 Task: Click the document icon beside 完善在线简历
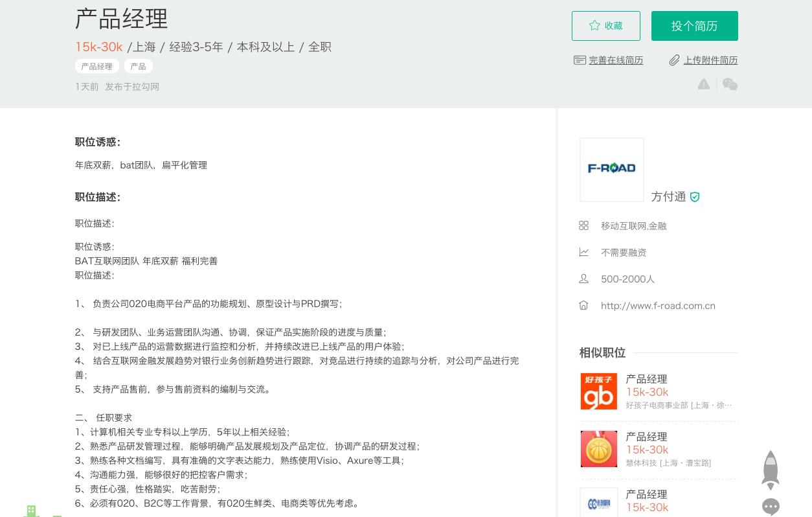point(580,60)
